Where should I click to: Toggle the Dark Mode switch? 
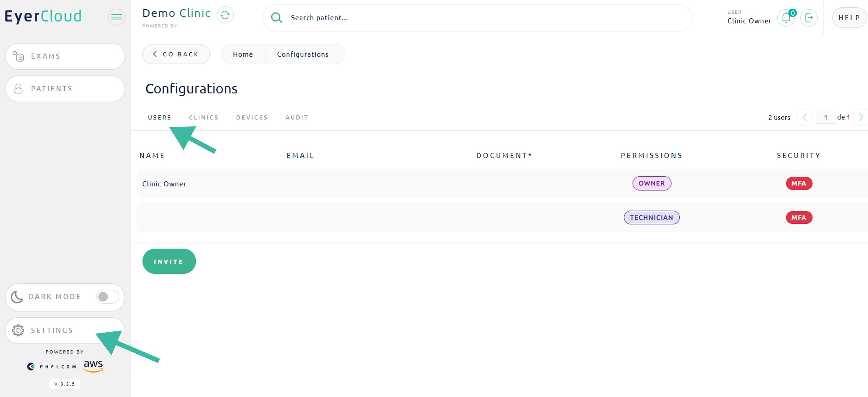point(107,297)
